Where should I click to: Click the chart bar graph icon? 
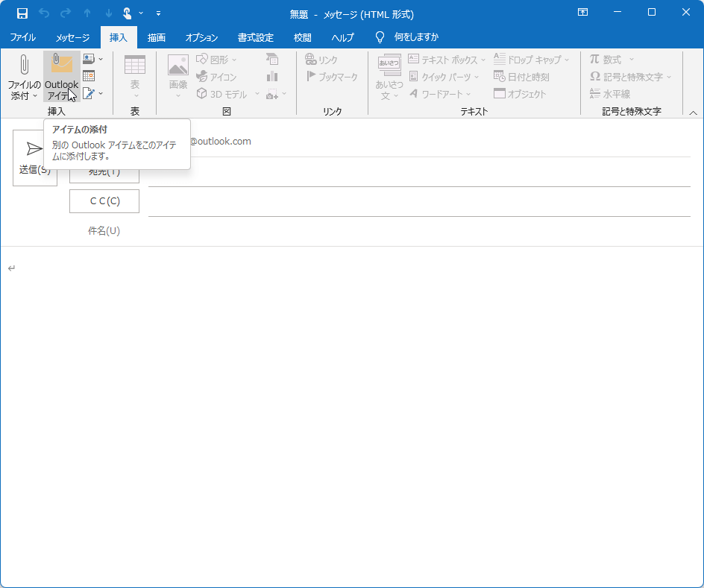272,76
